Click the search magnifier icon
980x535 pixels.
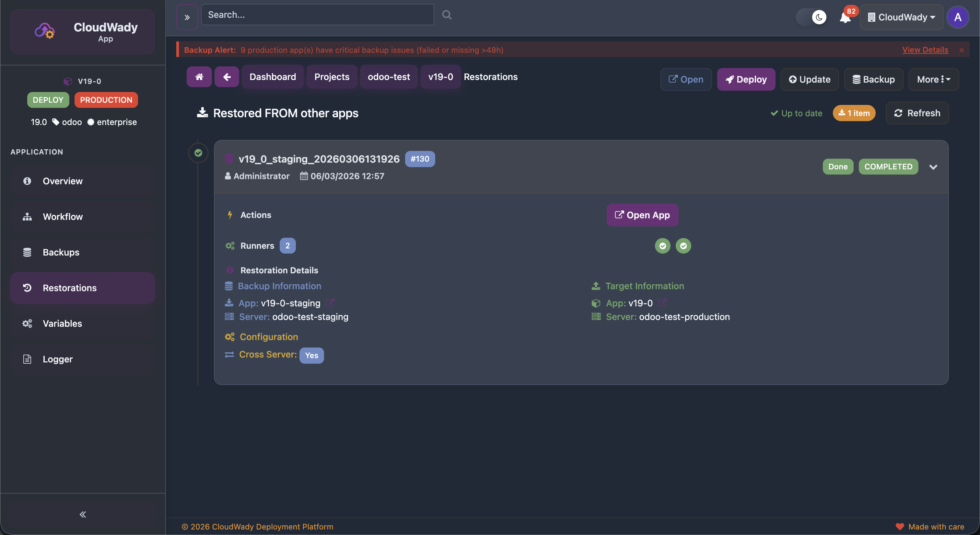coord(447,15)
